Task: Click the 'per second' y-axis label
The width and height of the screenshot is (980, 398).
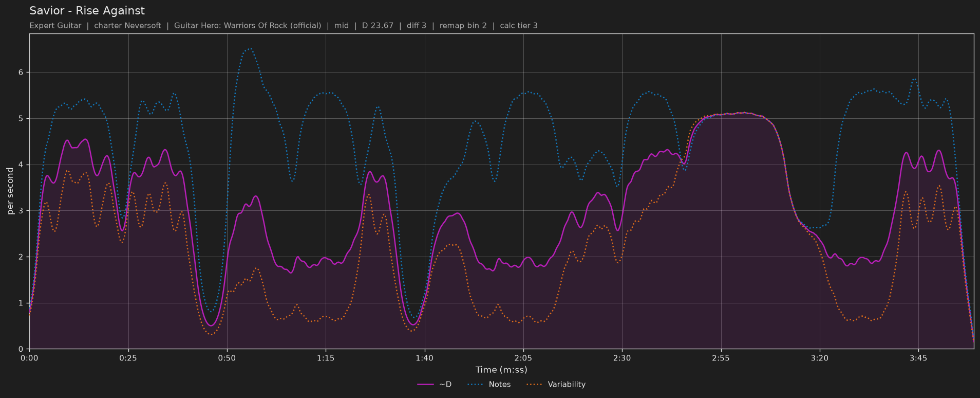Action: [10, 191]
